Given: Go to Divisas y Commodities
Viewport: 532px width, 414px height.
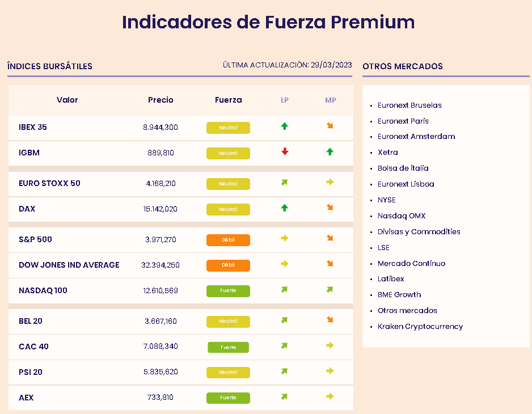Looking at the screenshot, I should pos(419,232).
